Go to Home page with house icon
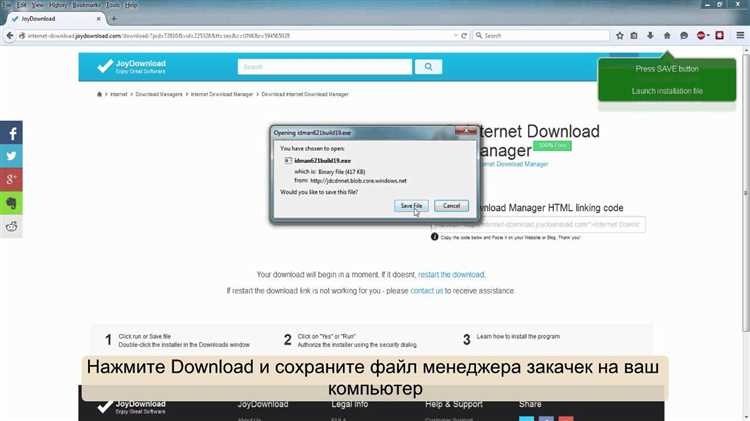The height and width of the screenshot is (421, 750). [x=667, y=36]
